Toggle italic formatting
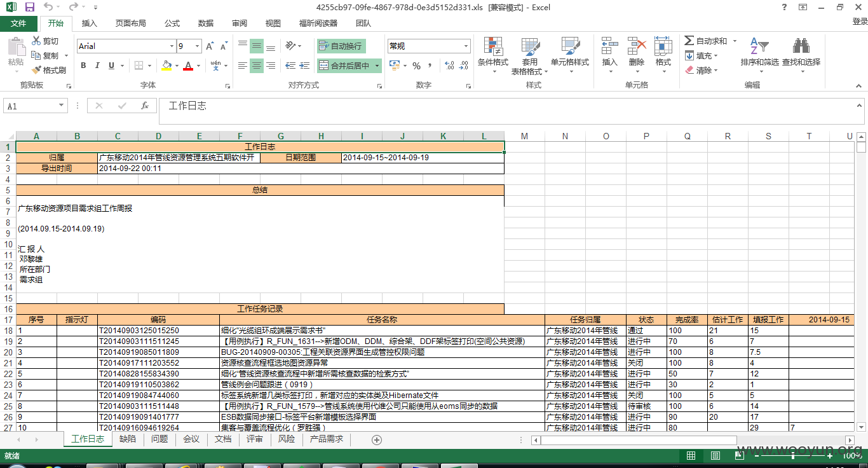The height and width of the screenshot is (468, 868). coord(97,65)
